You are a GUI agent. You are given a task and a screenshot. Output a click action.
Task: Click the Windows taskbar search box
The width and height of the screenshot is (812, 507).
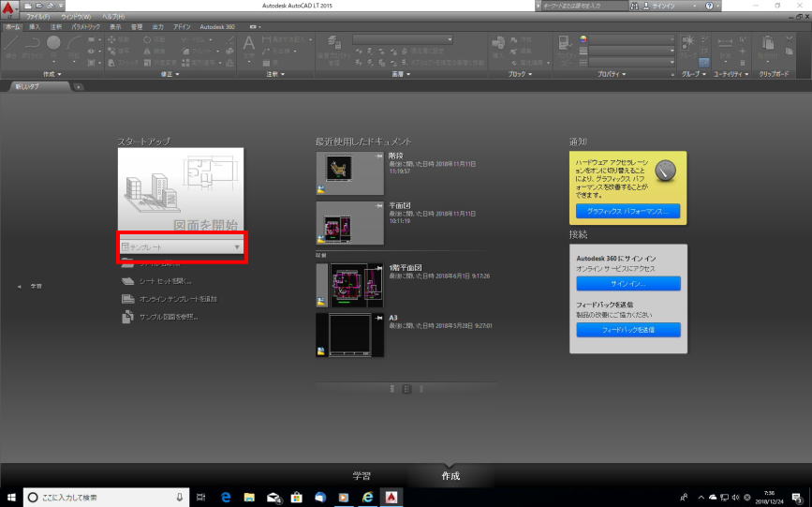[106, 497]
